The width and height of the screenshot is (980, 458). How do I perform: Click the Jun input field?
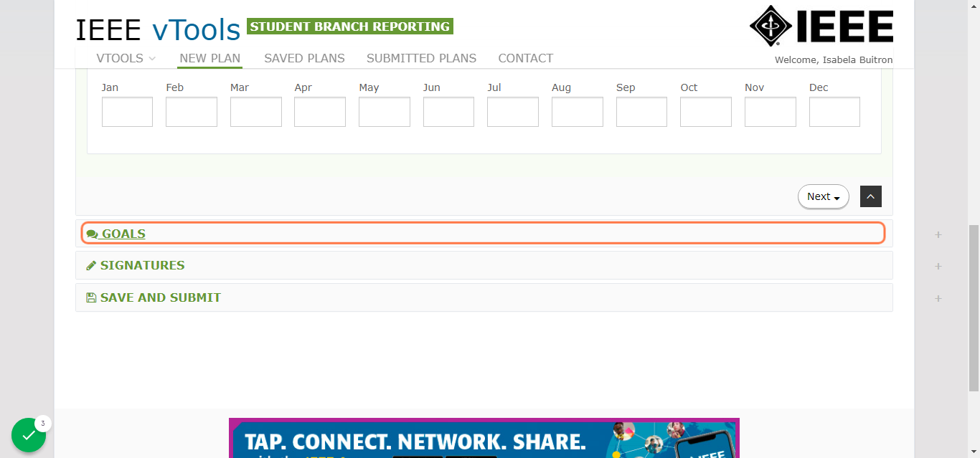pyautogui.click(x=448, y=112)
